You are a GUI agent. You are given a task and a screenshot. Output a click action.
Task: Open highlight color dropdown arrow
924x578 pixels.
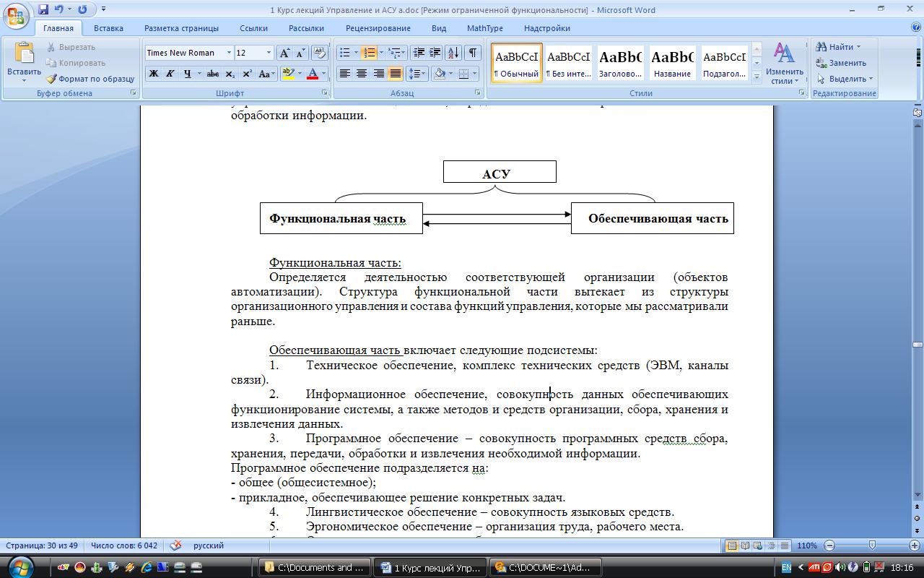tap(300, 74)
